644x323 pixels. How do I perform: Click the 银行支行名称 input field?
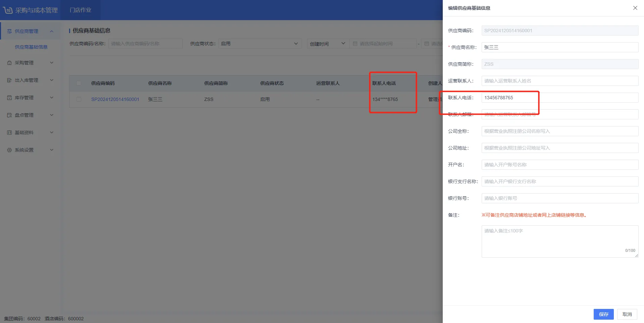pyautogui.click(x=560, y=181)
